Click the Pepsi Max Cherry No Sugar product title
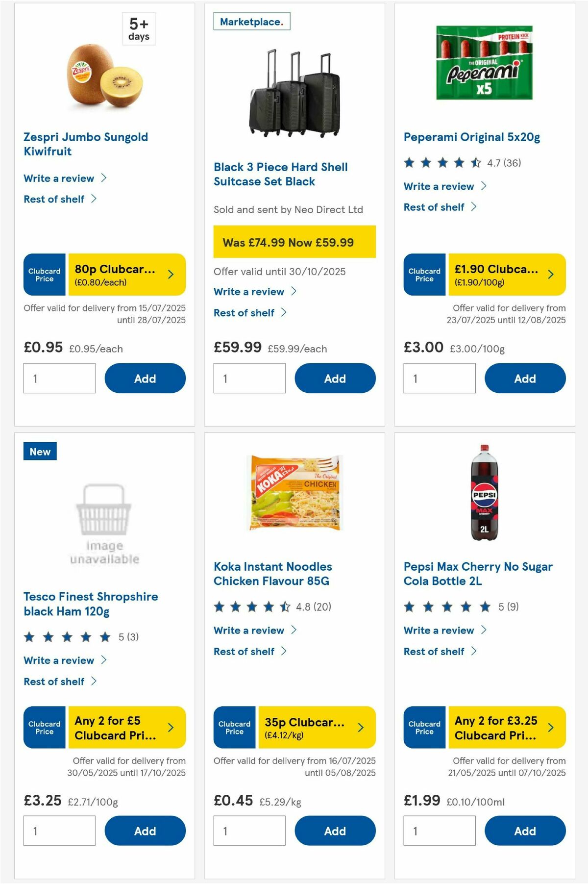 478,574
